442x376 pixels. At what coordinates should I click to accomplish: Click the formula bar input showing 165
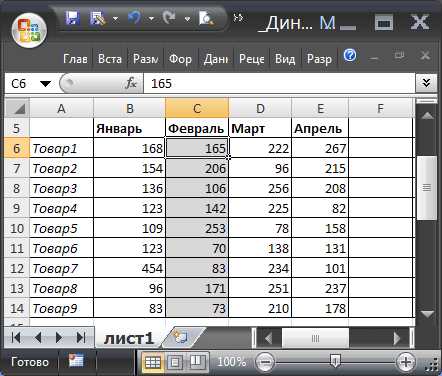coord(279,83)
